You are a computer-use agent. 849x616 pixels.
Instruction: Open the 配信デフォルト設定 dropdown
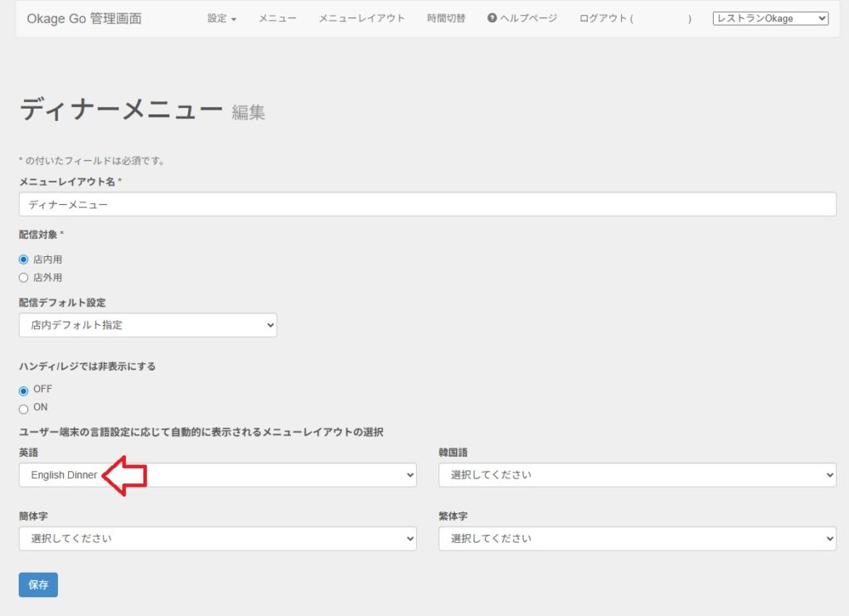pos(148,325)
